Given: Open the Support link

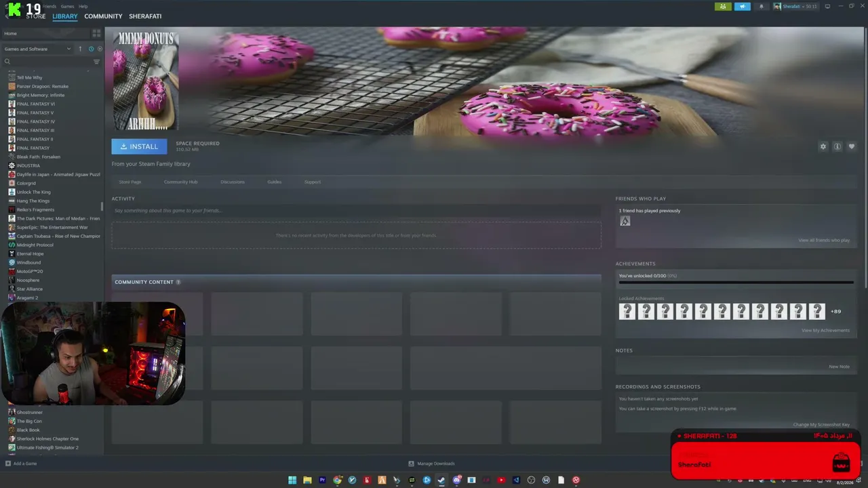Looking at the screenshot, I should point(313,182).
